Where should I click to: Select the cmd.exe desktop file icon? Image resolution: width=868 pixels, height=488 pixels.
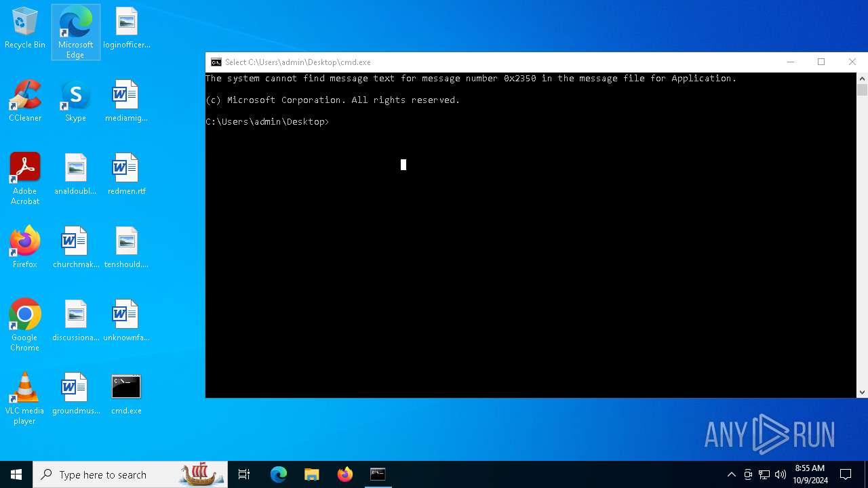(127, 394)
